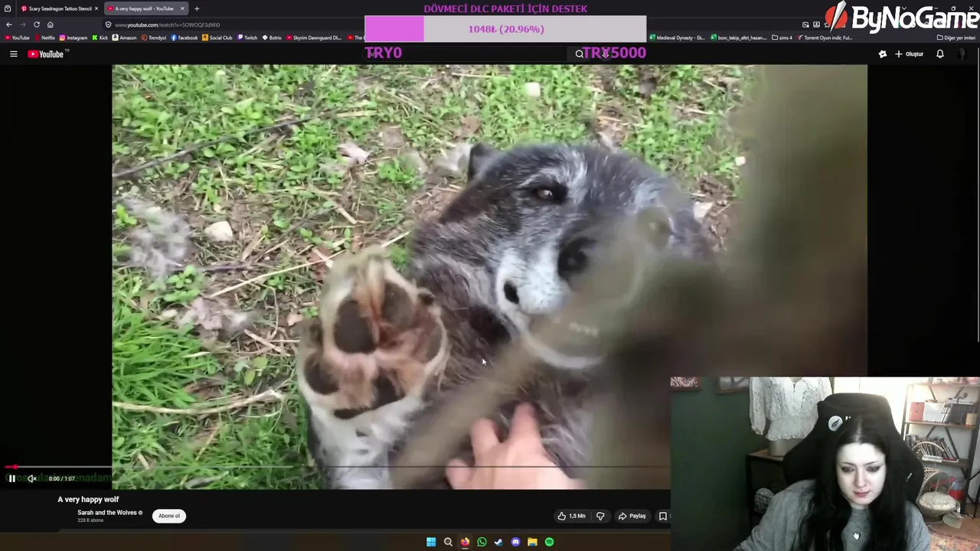Expand Diğer yer imleri bookmarks folder
Image resolution: width=980 pixels, height=551 pixels.
[956, 37]
